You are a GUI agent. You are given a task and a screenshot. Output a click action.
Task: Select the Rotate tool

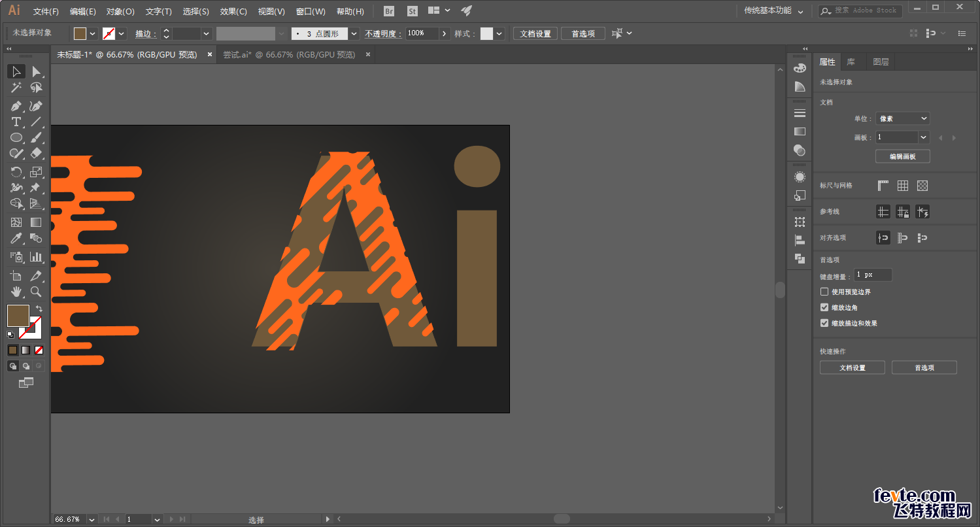(16, 172)
